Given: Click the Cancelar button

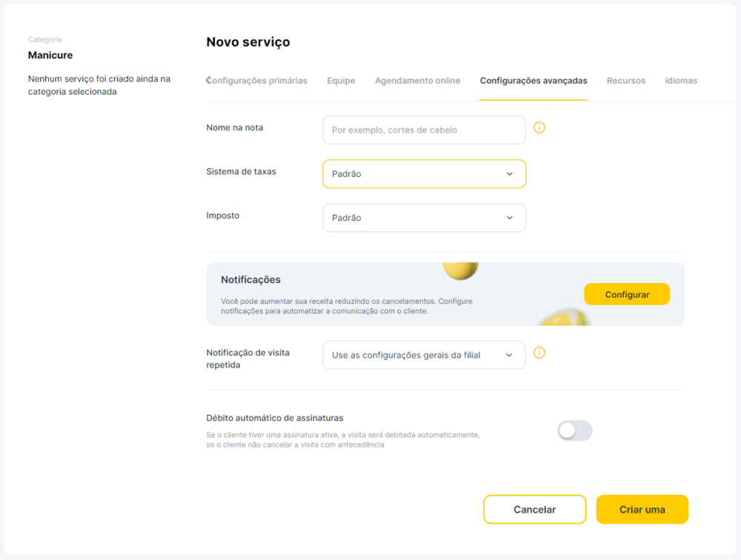Looking at the screenshot, I should (535, 510).
